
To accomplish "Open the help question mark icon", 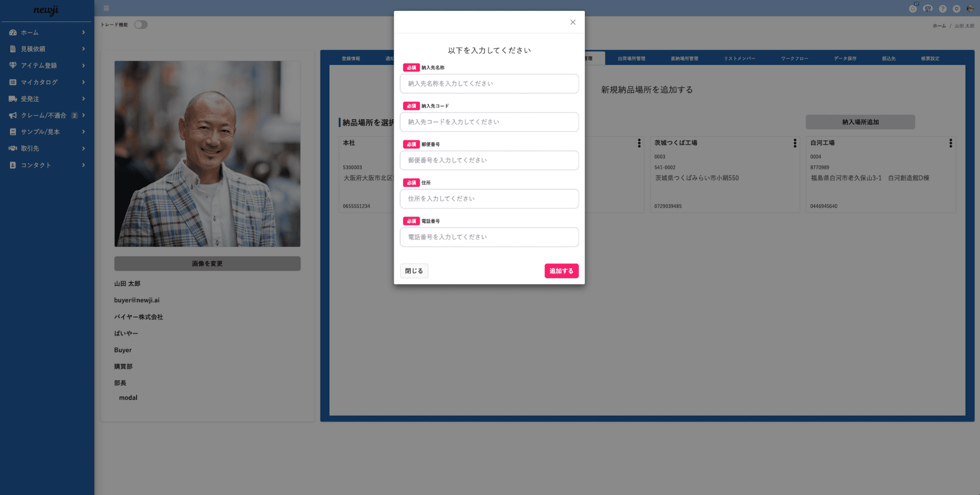I will point(943,9).
